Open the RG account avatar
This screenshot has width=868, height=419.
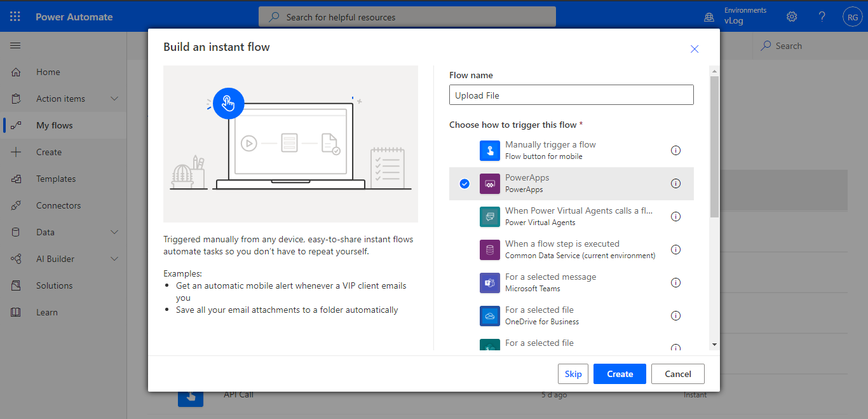pyautogui.click(x=852, y=17)
